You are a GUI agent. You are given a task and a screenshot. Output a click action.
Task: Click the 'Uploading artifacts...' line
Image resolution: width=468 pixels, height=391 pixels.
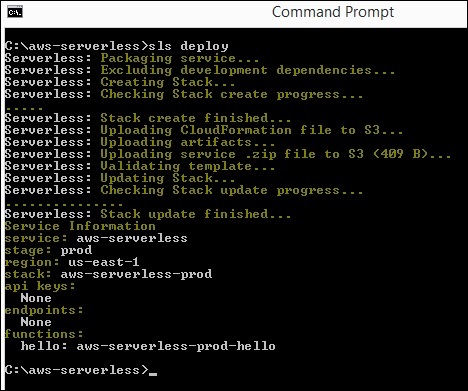coord(140,142)
